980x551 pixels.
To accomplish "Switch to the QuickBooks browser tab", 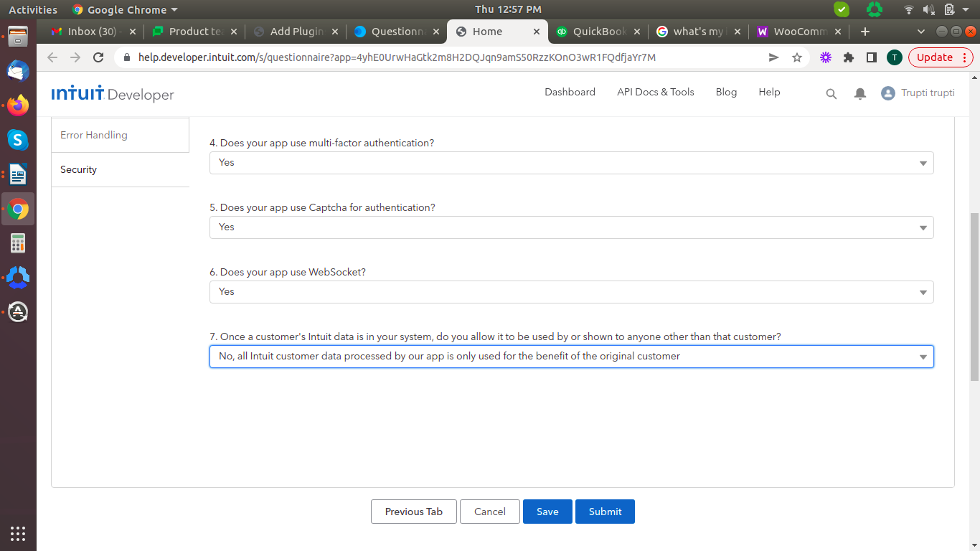I will [598, 32].
